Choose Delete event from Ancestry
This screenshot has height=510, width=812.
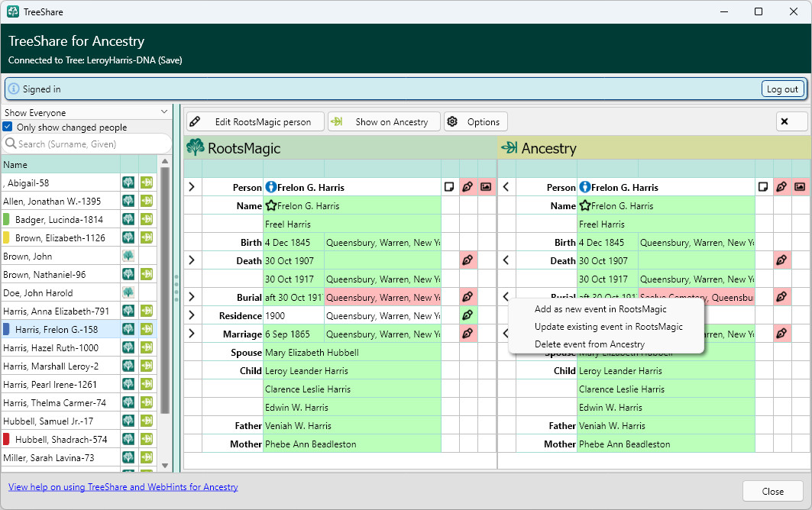[589, 344]
